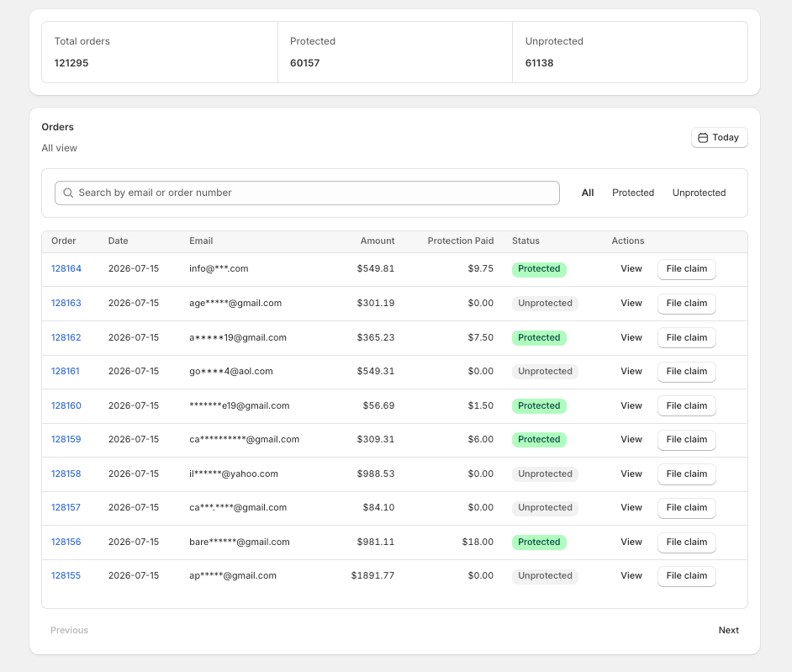Focus the search by email or order field

(x=307, y=193)
